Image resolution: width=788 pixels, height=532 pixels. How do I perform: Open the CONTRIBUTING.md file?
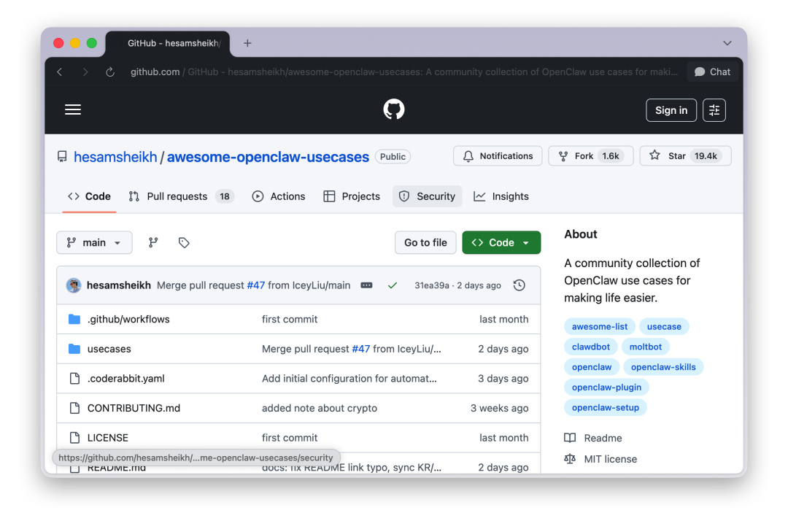134,408
